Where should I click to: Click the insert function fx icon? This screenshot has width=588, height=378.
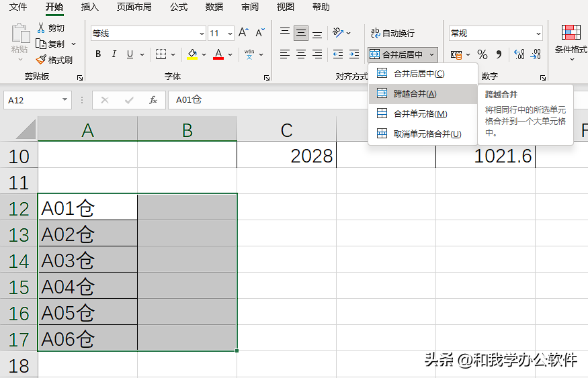[x=153, y=100]
